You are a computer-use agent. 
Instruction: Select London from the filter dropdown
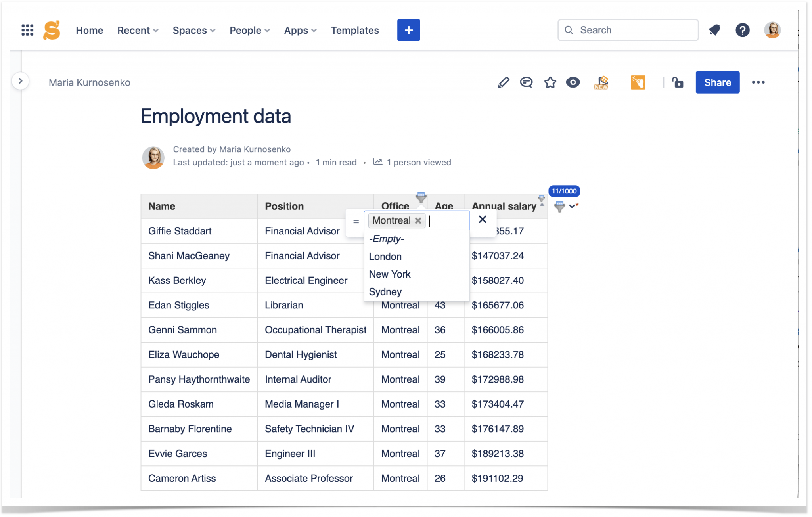click(385, 256)
